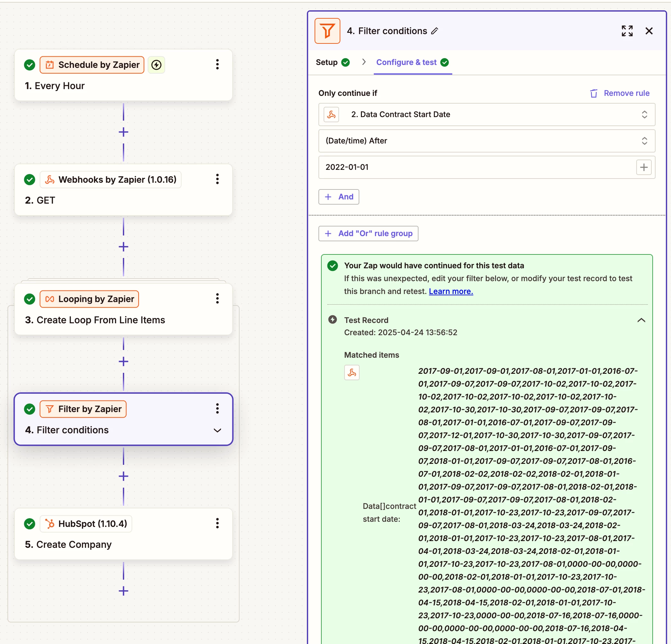Click green check status on Filter by Zapier step
671x644 pixels.
click(x=30, y=409)
